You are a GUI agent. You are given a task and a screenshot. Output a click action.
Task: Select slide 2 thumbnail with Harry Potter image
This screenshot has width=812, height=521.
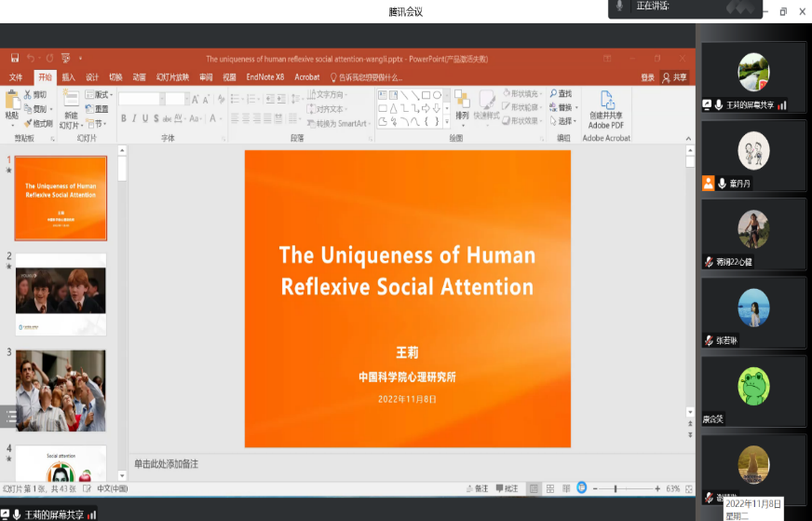(61, 294)
